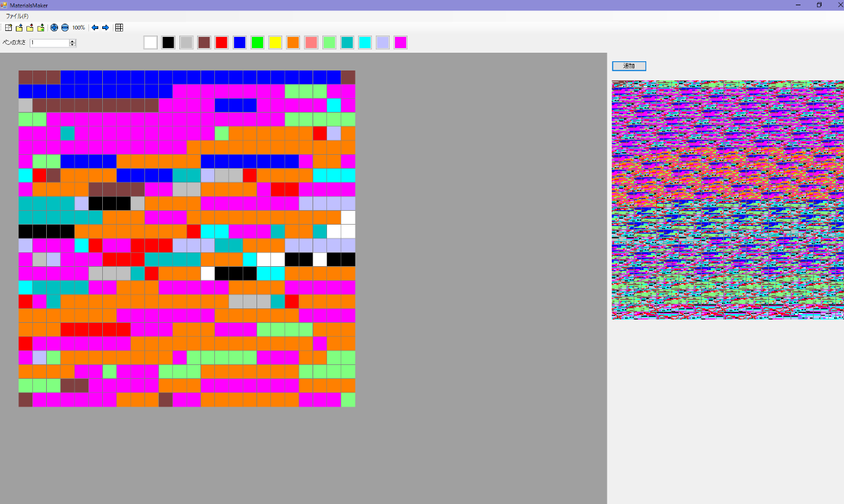Open the ファイル(F) menu

[x=17, y=16]
